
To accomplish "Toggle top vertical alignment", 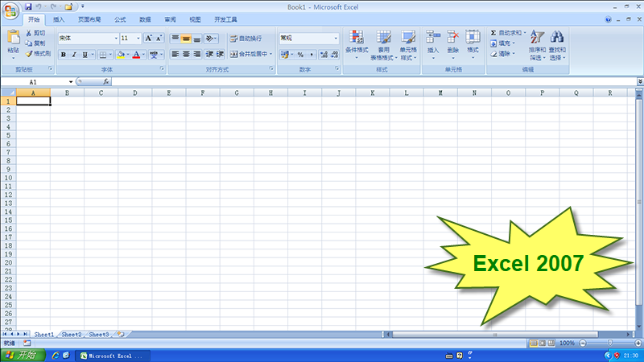I will [x=175, y=39].
